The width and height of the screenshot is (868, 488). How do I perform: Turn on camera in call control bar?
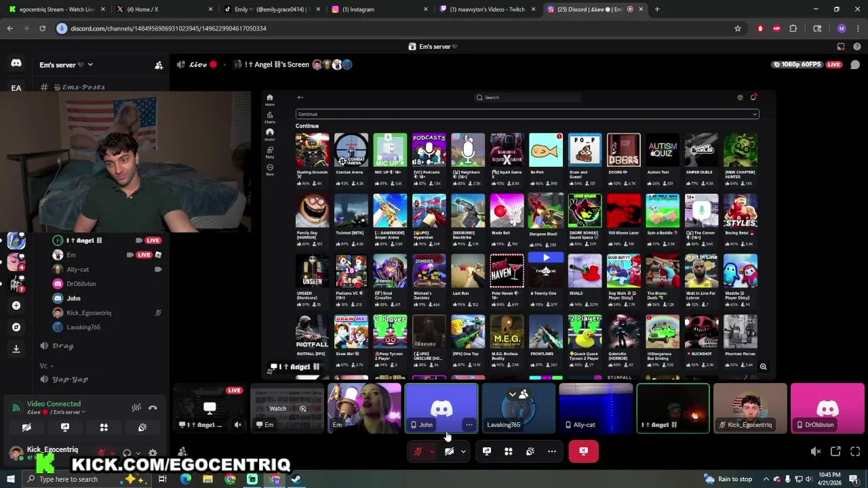(x=450, y=451)
